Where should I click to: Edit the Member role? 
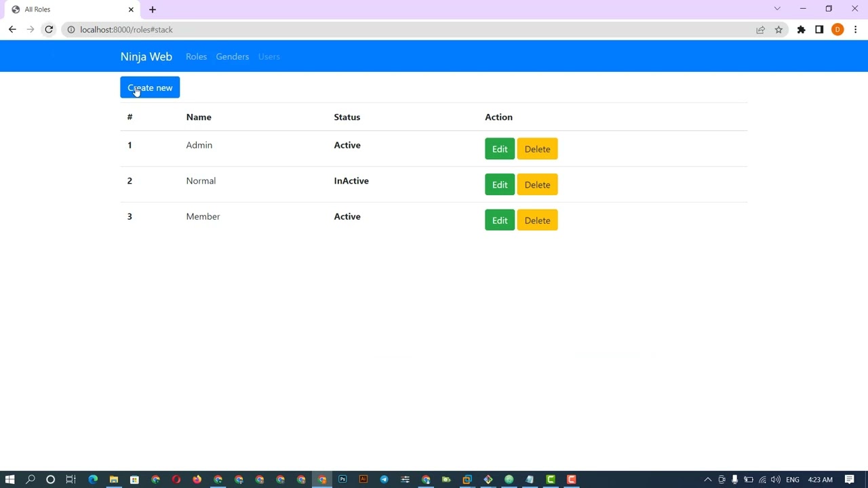tap(500, 220)
